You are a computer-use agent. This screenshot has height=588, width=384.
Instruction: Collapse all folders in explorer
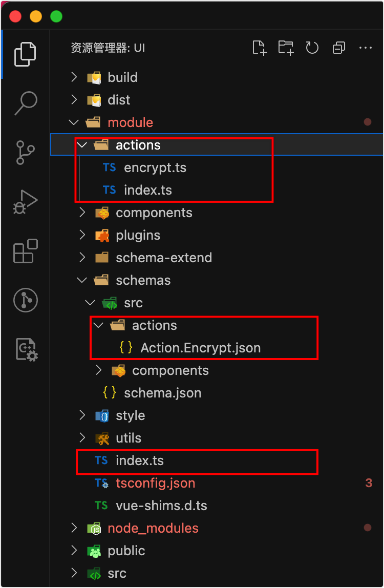[x=338, y=48]
